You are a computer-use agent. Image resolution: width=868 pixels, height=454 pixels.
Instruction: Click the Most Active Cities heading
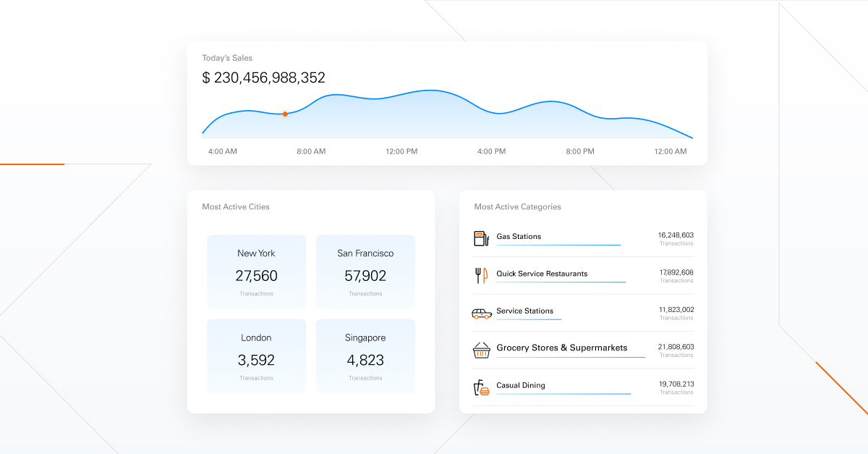click(236, 207)
